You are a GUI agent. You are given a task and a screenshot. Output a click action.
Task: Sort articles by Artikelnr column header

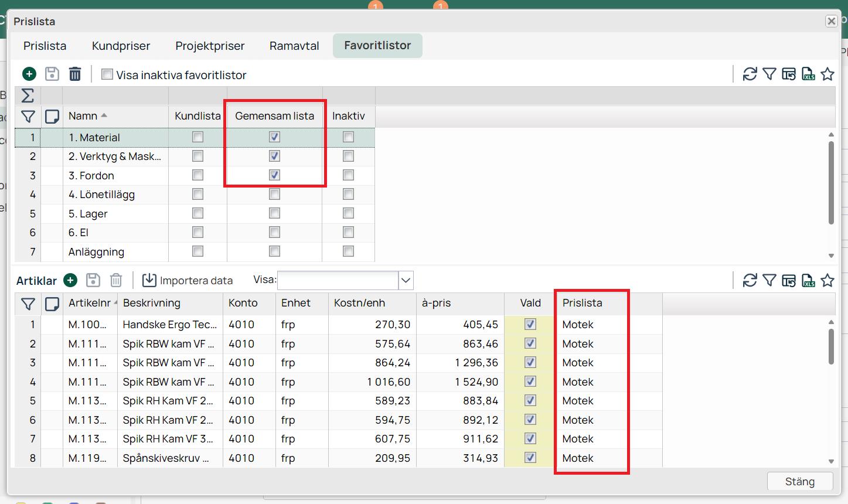(x=89, y=303)
